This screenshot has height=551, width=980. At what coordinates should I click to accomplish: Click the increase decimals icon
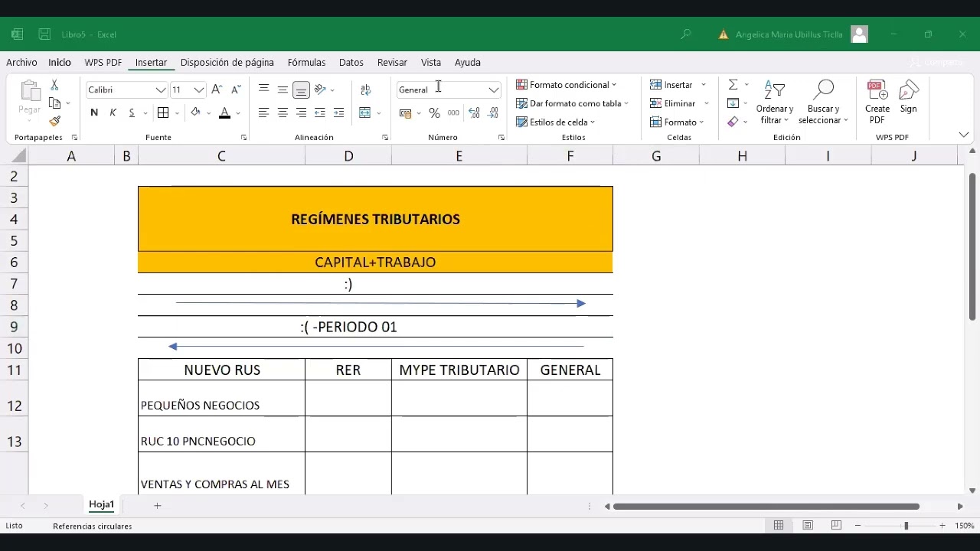click(474, 112)
